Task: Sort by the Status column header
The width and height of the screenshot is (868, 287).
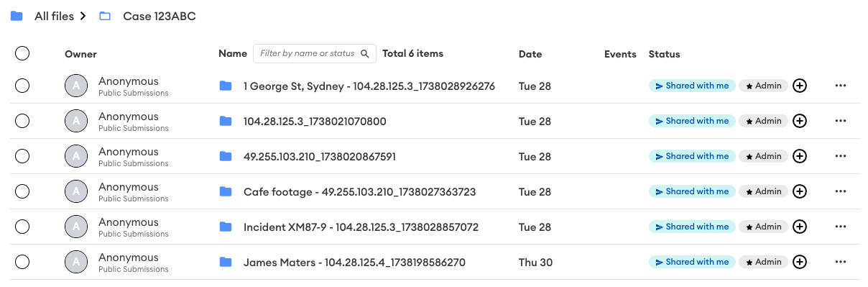Action: (664, 54)
